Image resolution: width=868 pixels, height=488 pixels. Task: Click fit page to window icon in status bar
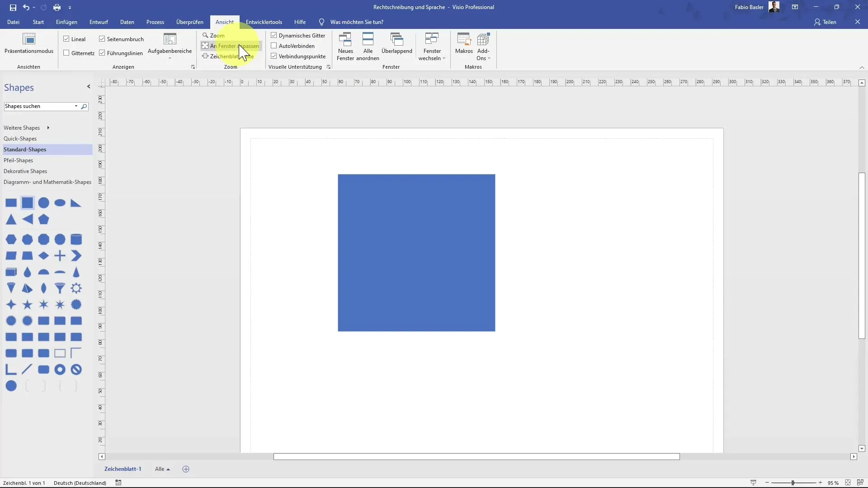[848, 483]
